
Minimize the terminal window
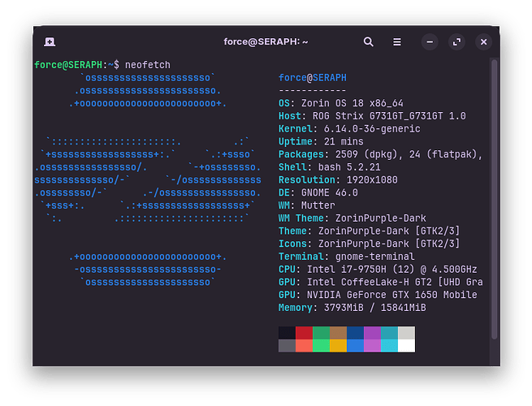tap(430, 42)
